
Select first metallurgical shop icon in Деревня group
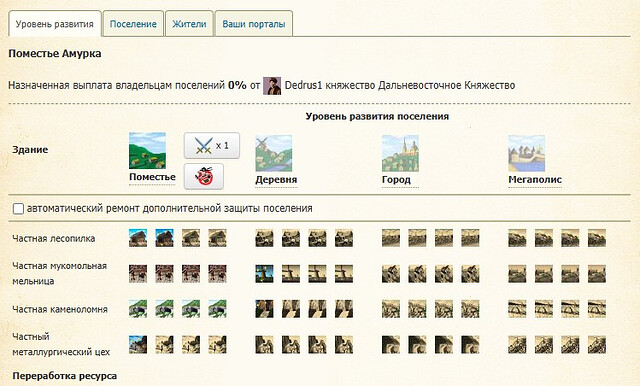point(264,344)
